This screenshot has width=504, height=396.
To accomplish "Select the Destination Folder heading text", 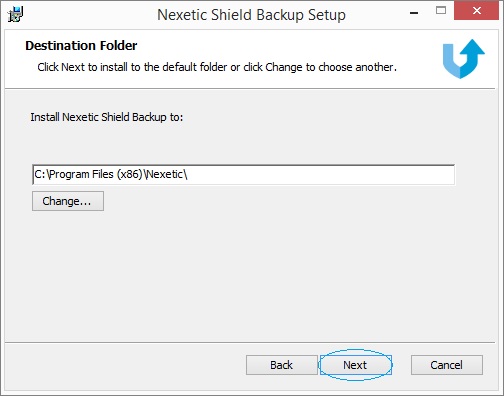I will pos(81,46).
